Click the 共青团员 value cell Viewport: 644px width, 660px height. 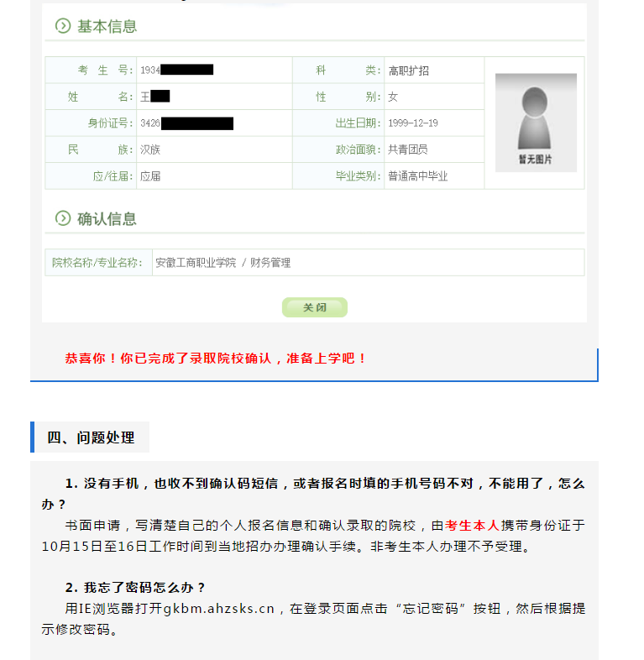408,149
